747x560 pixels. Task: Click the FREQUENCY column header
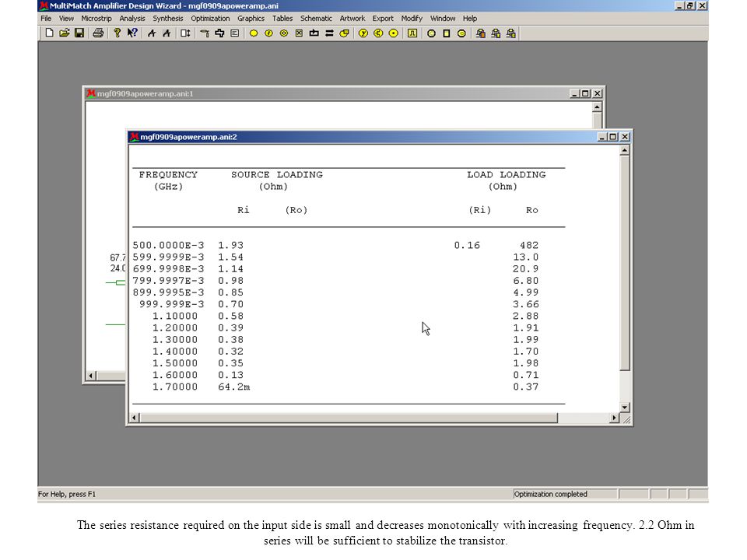click(x=168, y=175)
